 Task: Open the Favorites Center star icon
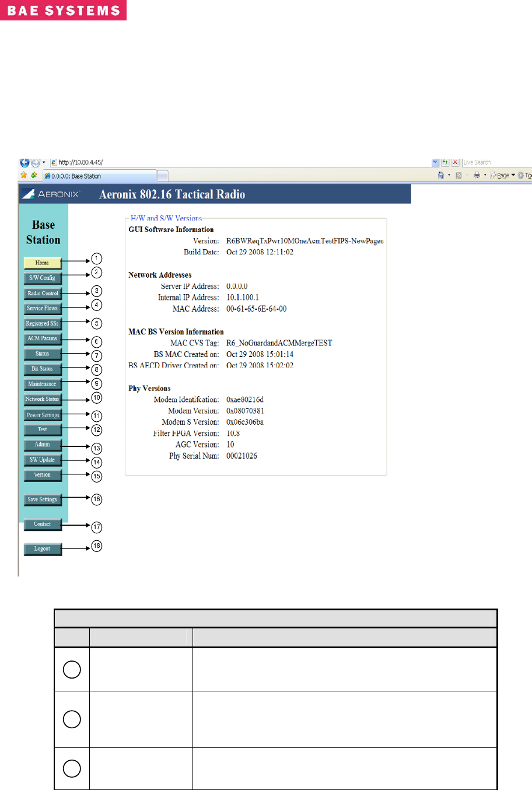tap(24, 175)
